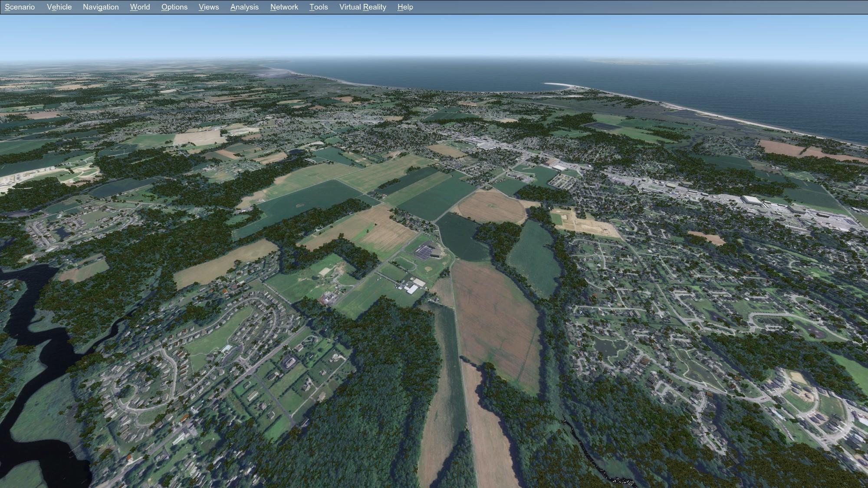Open the Virtual Reality menu
The image size is (868, 488).
(363, 7)
